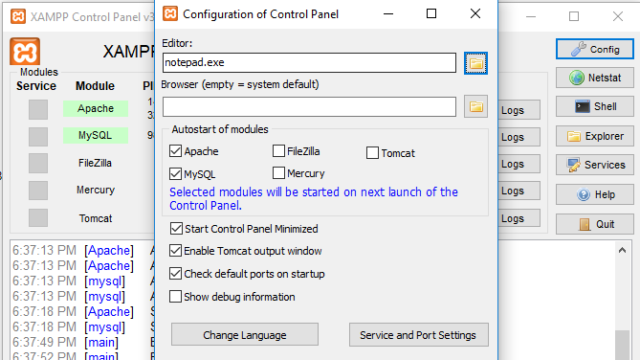
Task: Click the empty Browser path field
Action: click(309, 107)
